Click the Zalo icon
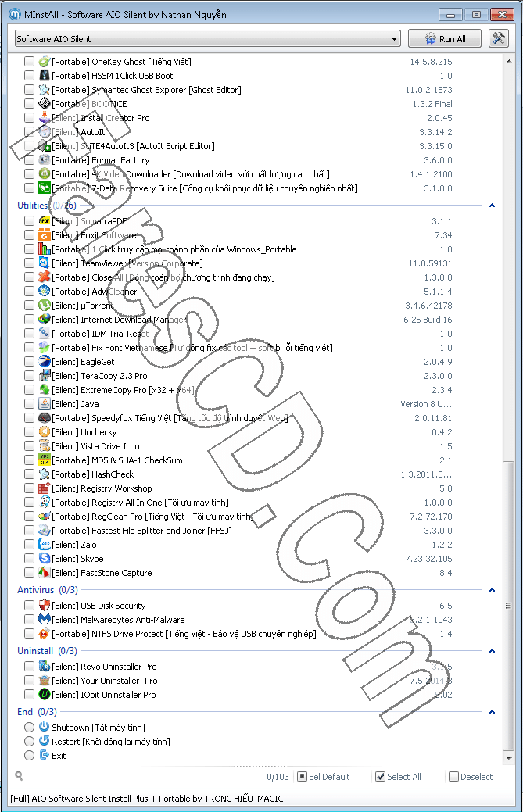Screen dimensions: 523x812 click(x=45, y=544)
